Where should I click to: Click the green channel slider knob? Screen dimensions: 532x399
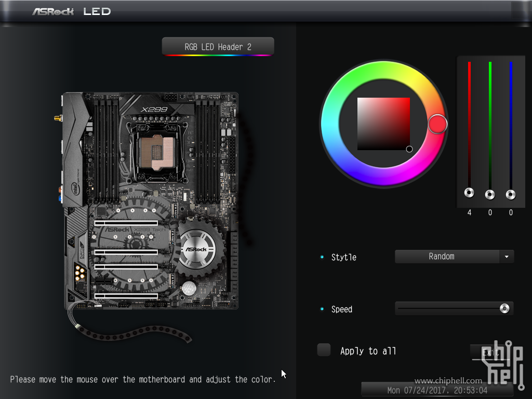tap(490, 194)
